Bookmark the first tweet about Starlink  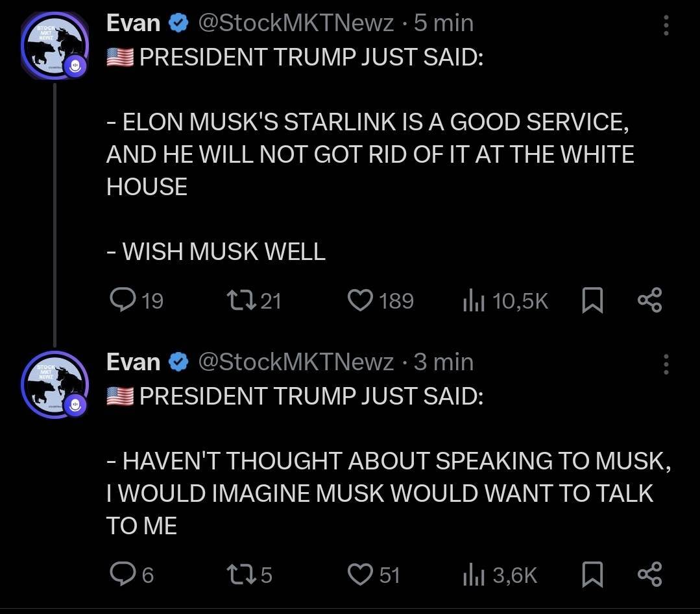coord(592,300)
